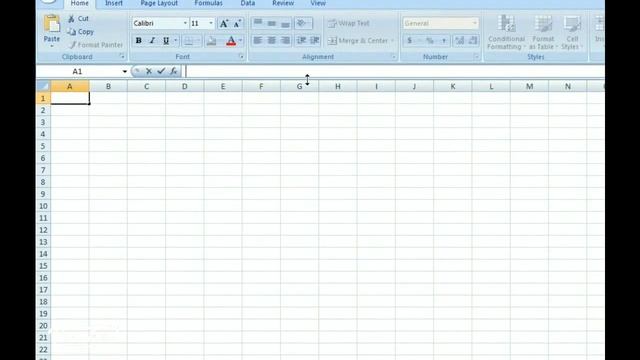Select column D header
The height and width of the screenshot is (360, 640).
point(184,87)
